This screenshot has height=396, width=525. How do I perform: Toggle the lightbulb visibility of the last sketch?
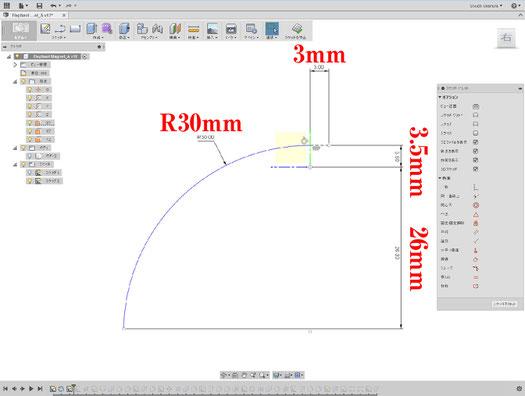click(30, 181)
